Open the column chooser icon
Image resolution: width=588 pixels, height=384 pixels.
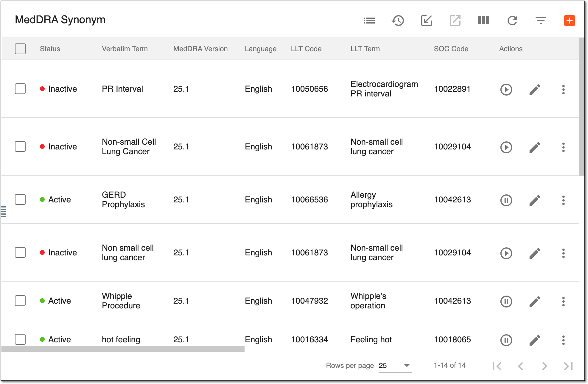(483, 20)
